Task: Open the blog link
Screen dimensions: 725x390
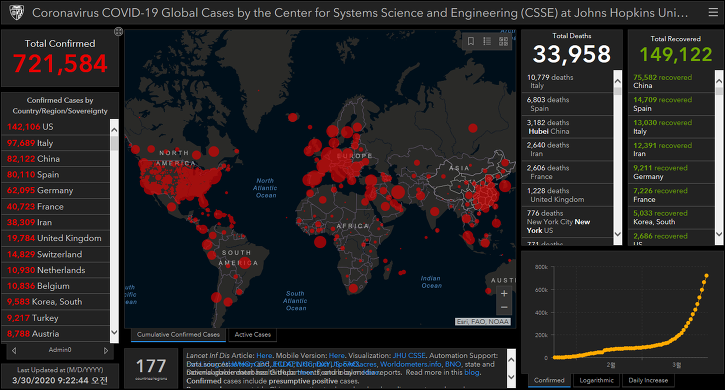Action: click(x=472, y=372)
